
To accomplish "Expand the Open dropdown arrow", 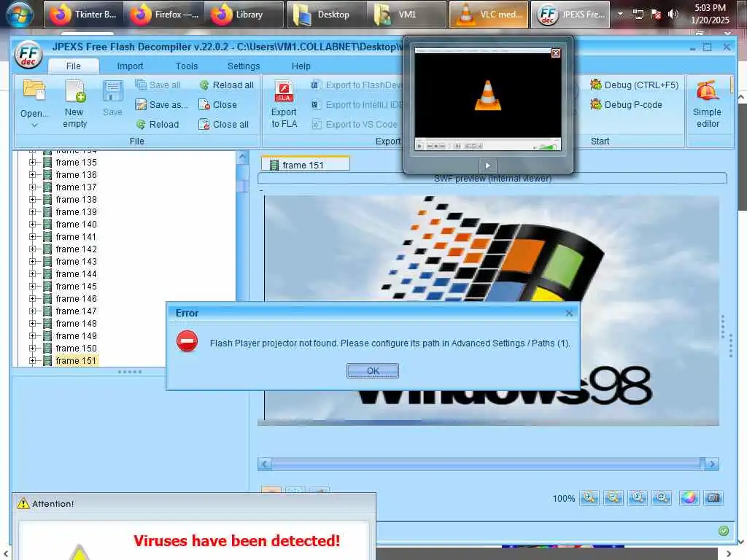I will point(34,125).
